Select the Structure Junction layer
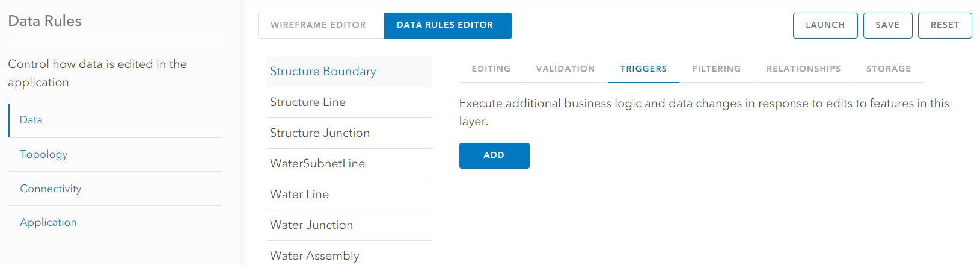Image resolution: width=980 pixels, height=265 pixels. point(349,133)
